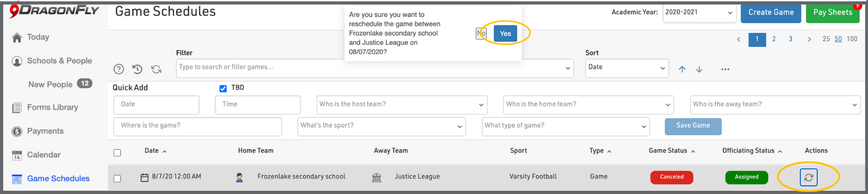The height and width of the screenshot is (194, 868).
Task: Click the reschedule icon in Actions column
Action: (808, 177)
